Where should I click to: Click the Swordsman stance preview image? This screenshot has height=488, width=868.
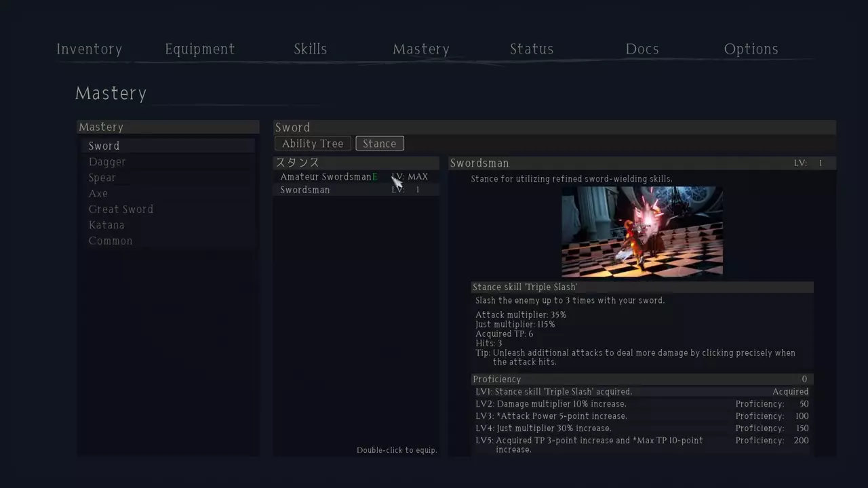[642, 232]
